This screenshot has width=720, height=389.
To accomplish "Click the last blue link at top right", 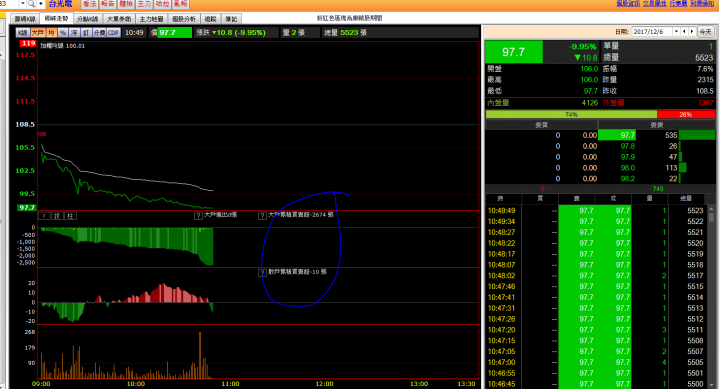I will click(702, 3).
